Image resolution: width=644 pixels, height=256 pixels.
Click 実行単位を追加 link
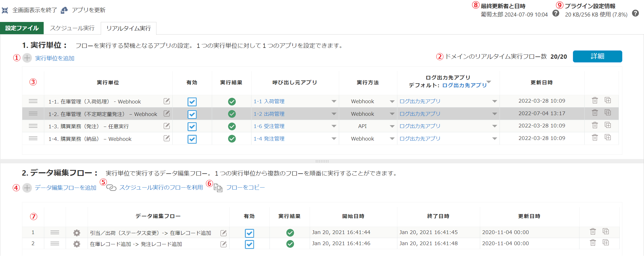[55, 58]
